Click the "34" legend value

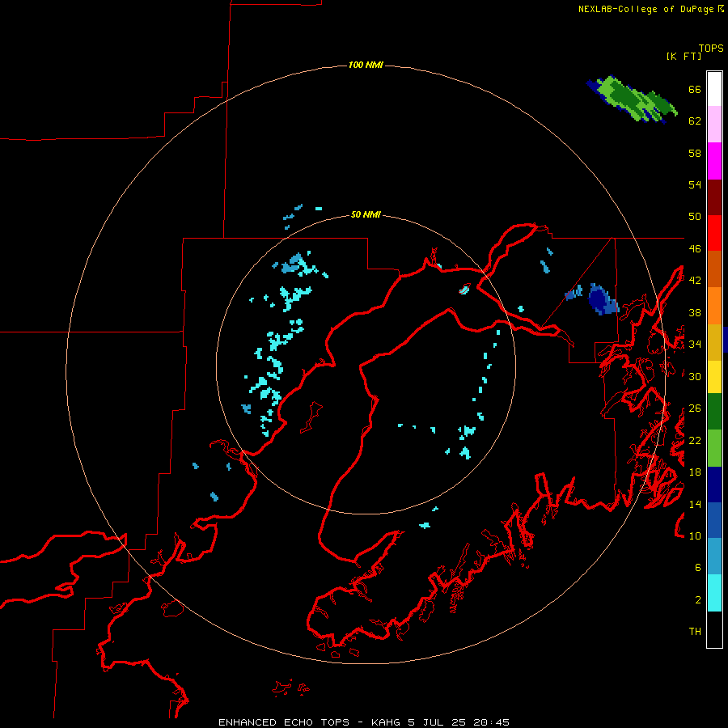tap(695, 345)
